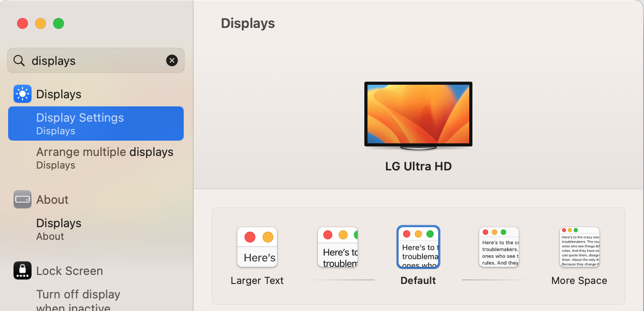Minimize the window with the yellow button
The image size is (644, 311).
pyautogui.click(x=41, y=23)
